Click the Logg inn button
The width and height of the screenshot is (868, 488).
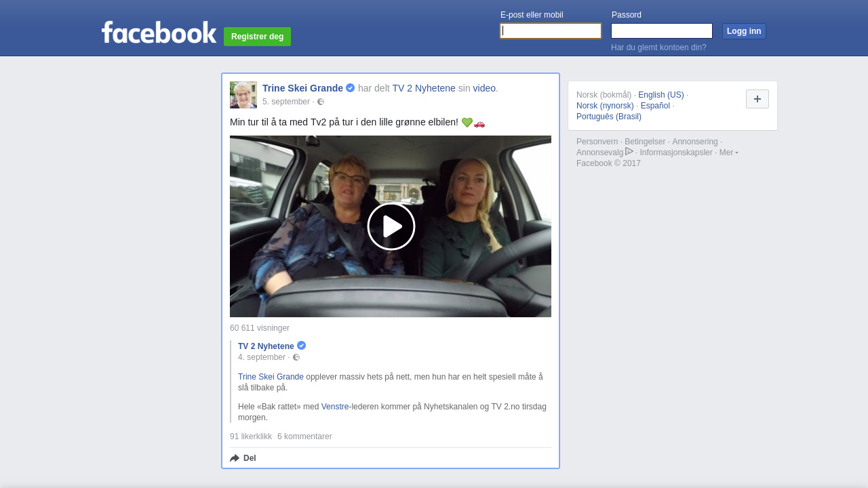[x=744, y=31]
